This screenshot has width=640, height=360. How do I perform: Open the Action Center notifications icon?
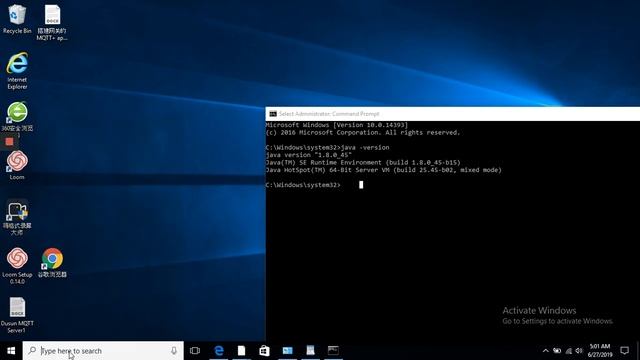[x=624, y=351]
